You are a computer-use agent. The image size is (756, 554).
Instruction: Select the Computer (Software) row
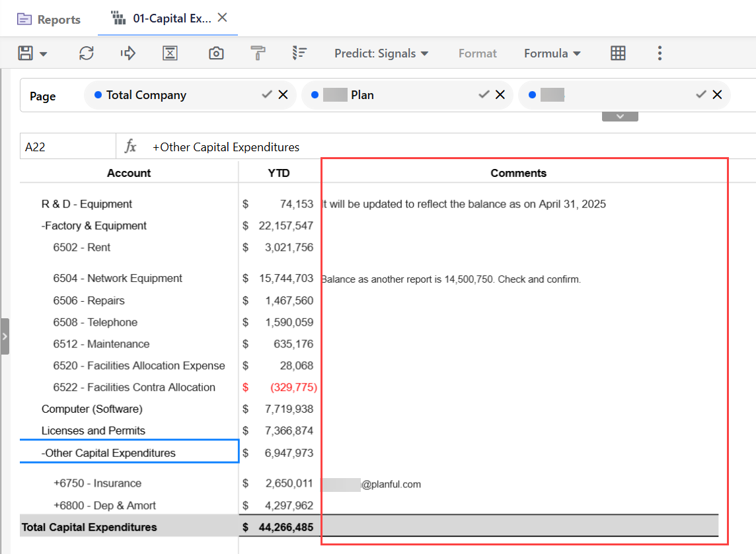click(92, 409)
